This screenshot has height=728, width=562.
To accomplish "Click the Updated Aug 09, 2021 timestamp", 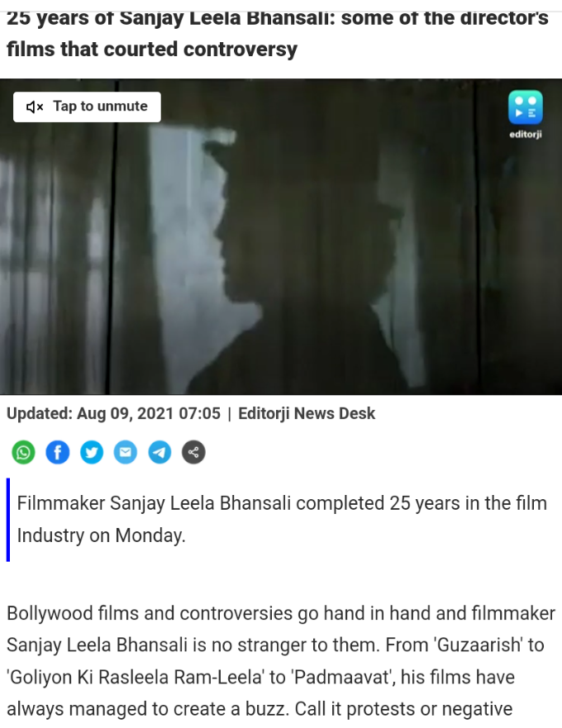I will 113,413.
